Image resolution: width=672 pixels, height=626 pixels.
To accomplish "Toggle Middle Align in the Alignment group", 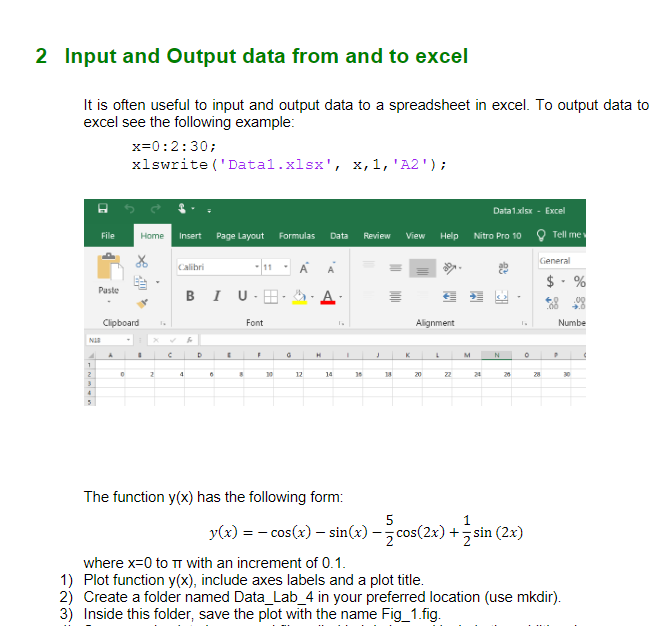I will pyautogui.click(x=396, y=268).
